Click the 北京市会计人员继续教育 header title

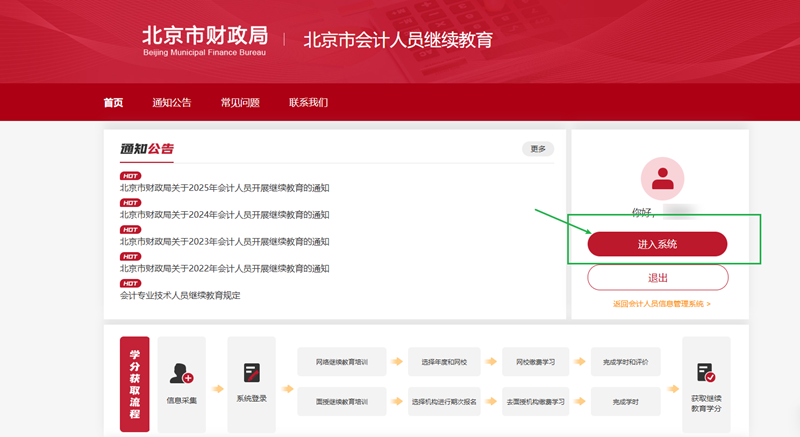click(398, 40)
